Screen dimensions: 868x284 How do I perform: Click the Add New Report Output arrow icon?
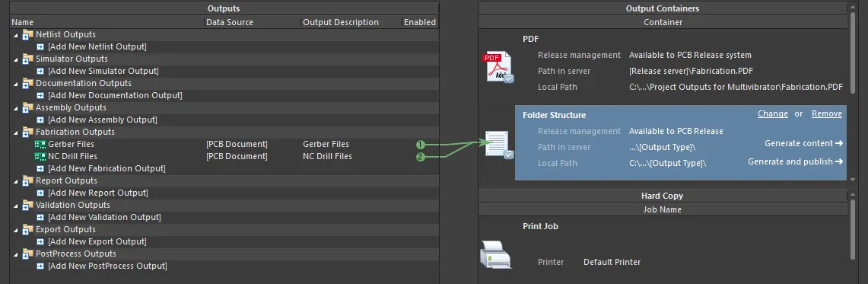click(40, 193)
